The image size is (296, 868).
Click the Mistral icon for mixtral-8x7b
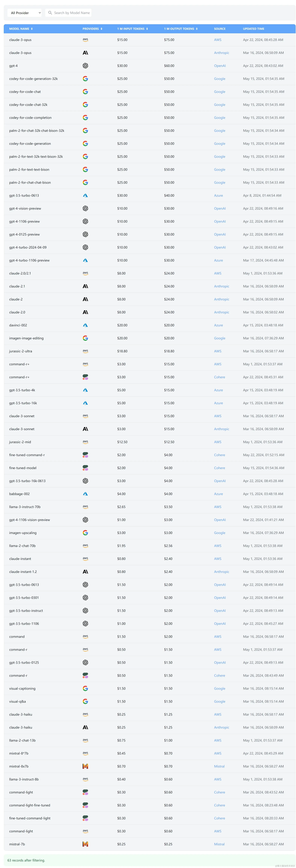click(x=85, y=766)
